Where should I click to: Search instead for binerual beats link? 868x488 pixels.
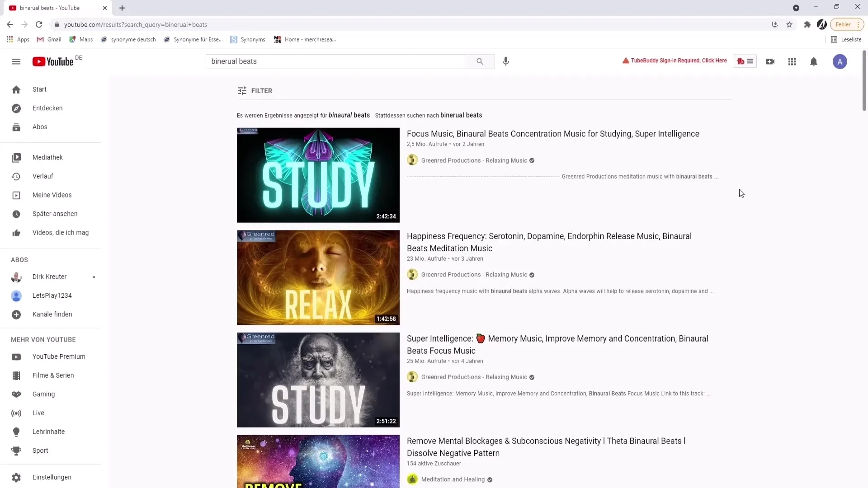tap(461, 115)
